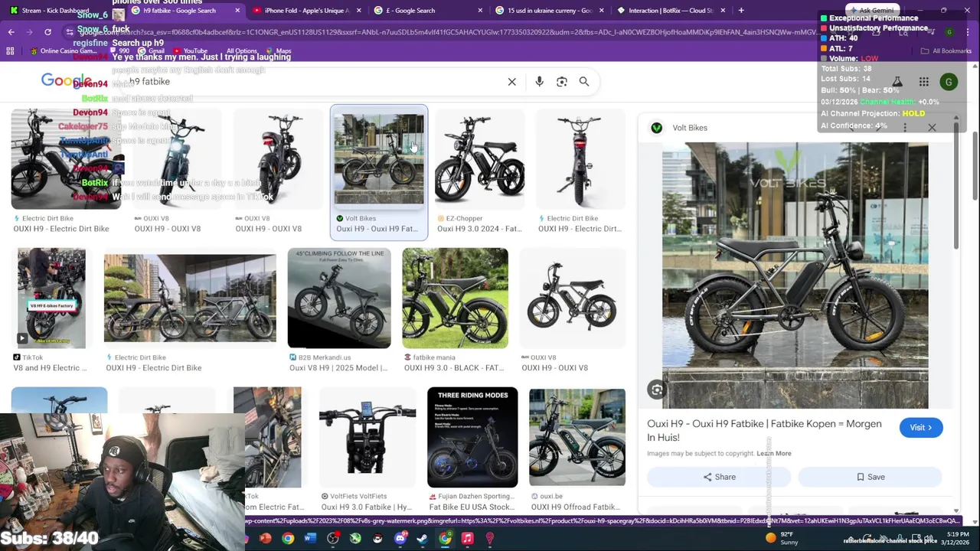980x551 pixels.
Task: Click the Google logo
Action: [x=67, y=81]
